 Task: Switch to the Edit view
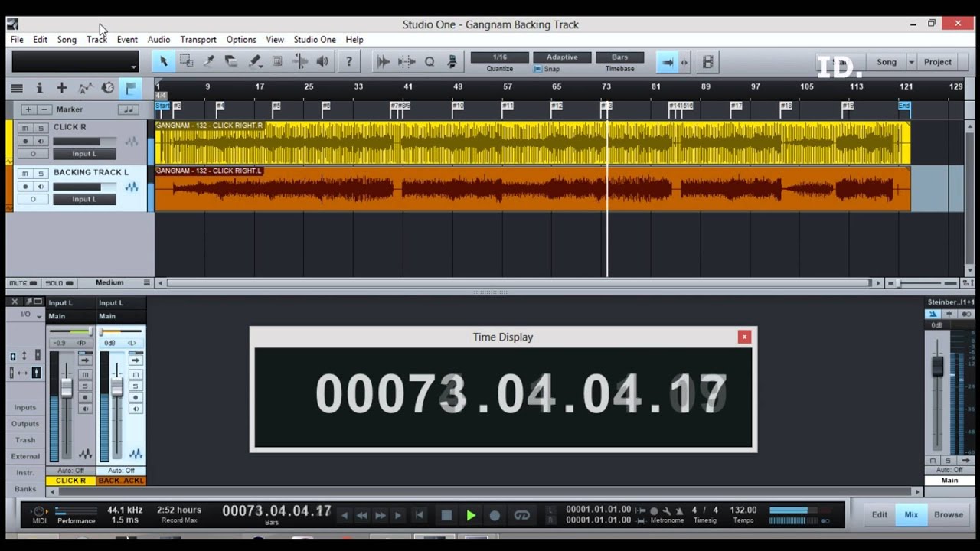pyautogui.click(x=880, y=514)
